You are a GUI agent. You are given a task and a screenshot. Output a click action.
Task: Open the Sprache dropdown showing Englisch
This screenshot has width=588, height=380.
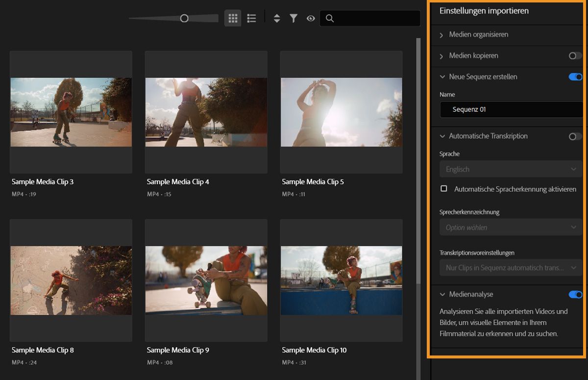pos(511,169)
